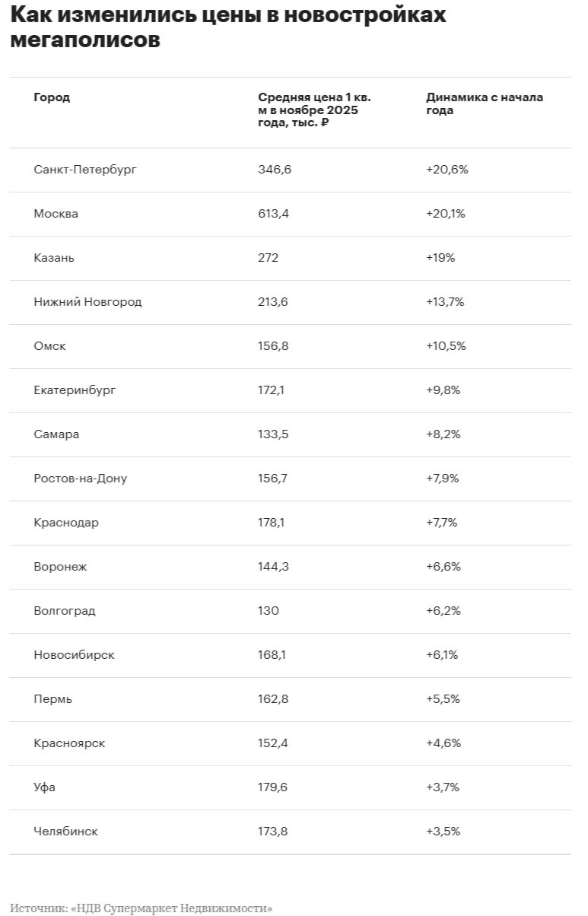
Task: Click the "Динамика с начала года" column header
Action: [x=484, y=103]
